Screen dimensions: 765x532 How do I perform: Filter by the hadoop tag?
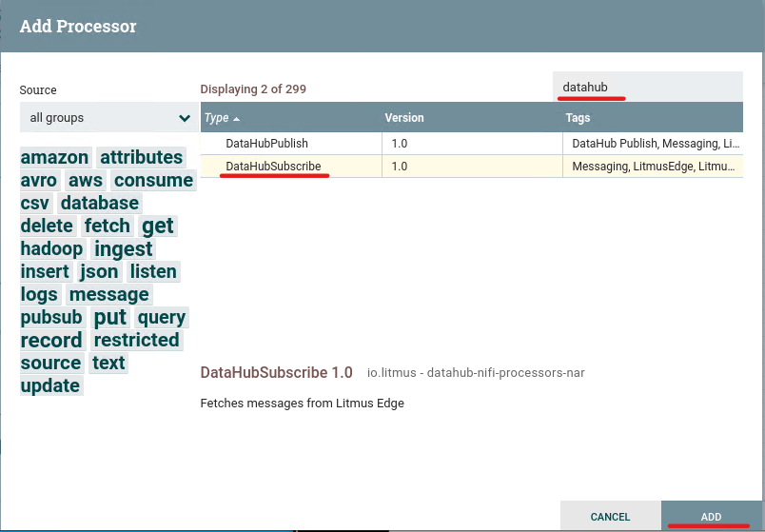(x=51, y=249)
